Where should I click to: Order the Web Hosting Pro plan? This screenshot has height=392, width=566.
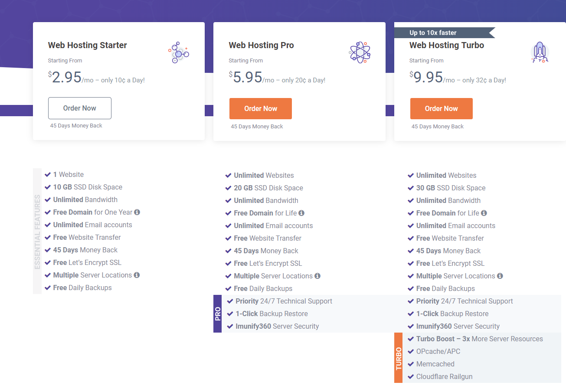(261, 108)
